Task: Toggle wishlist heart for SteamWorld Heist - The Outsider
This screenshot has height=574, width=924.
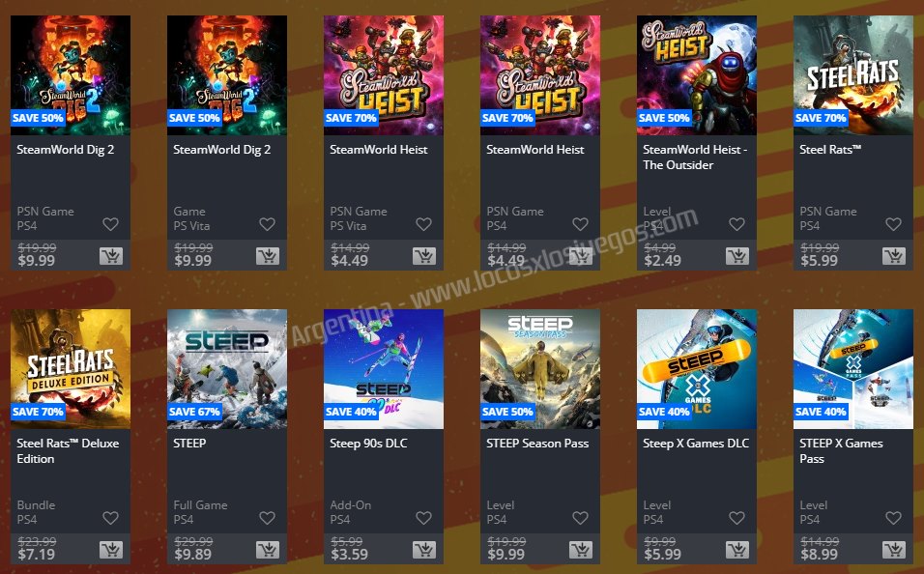Action: pos(737,224)
